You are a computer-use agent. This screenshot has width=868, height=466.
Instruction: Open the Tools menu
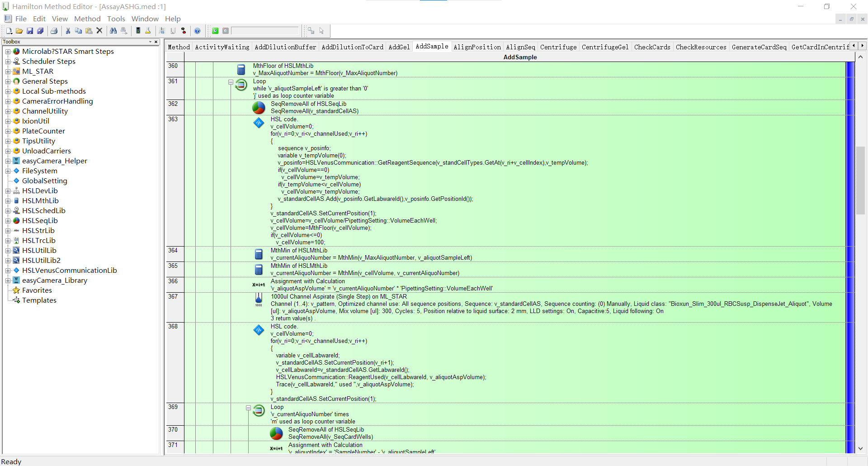pos(116,19)
